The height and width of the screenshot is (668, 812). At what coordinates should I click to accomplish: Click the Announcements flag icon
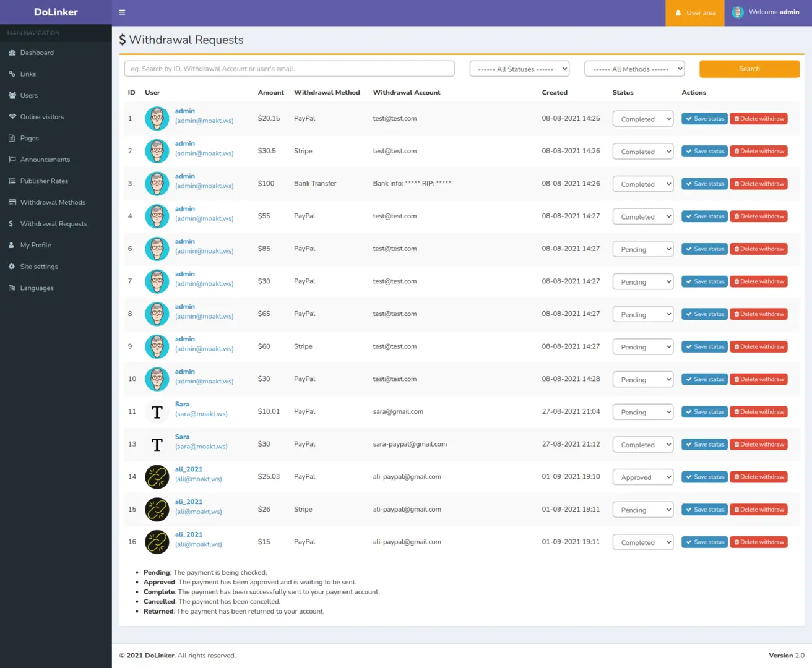[x=12, y=160]
